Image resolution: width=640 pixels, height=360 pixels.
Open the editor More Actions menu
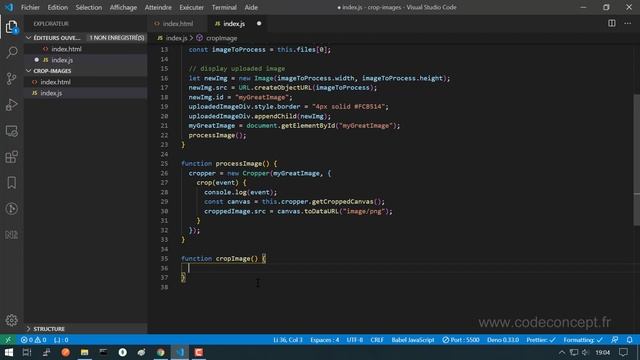[627, 23]
